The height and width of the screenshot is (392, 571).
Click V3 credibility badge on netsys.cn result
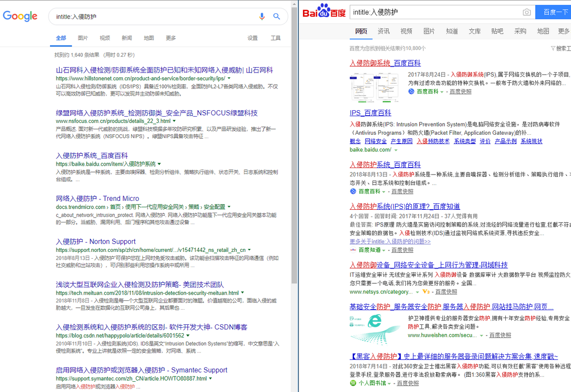pos(426,292)
